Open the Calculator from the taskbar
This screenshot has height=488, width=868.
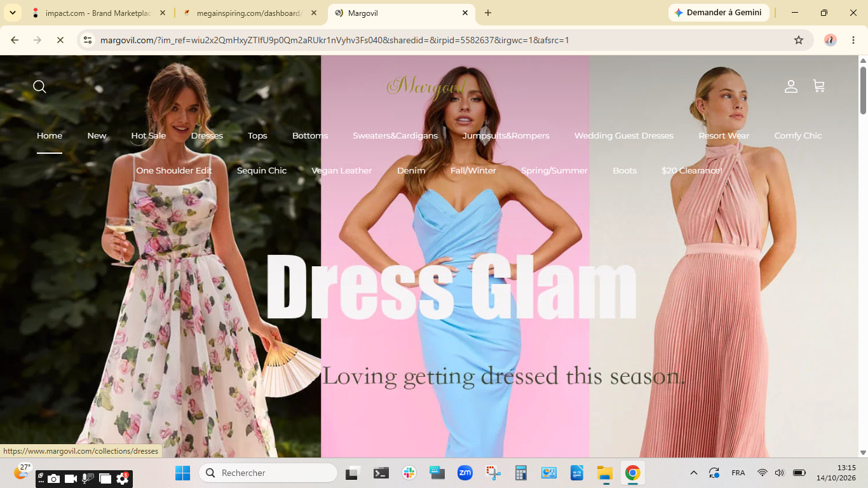pyautogui.click(x=521, y=473)
